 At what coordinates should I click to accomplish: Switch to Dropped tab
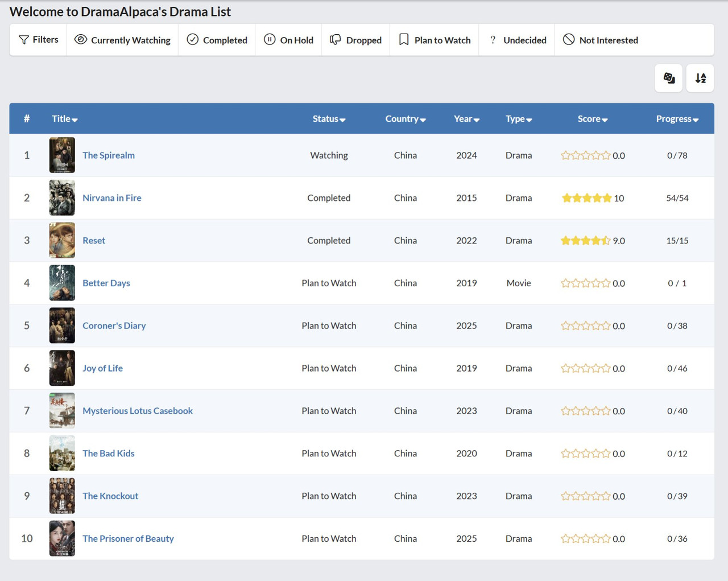[355, 40]
